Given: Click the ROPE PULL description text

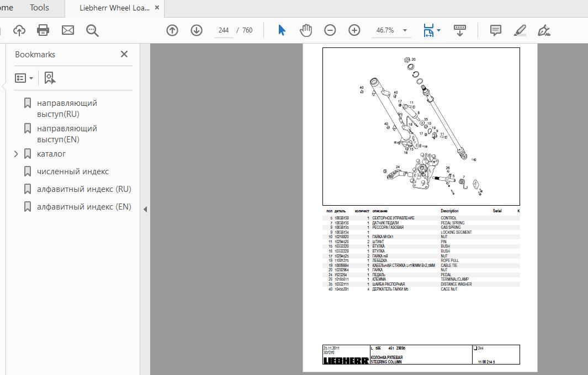Looking at the screenshot, I should pos(449,260).
